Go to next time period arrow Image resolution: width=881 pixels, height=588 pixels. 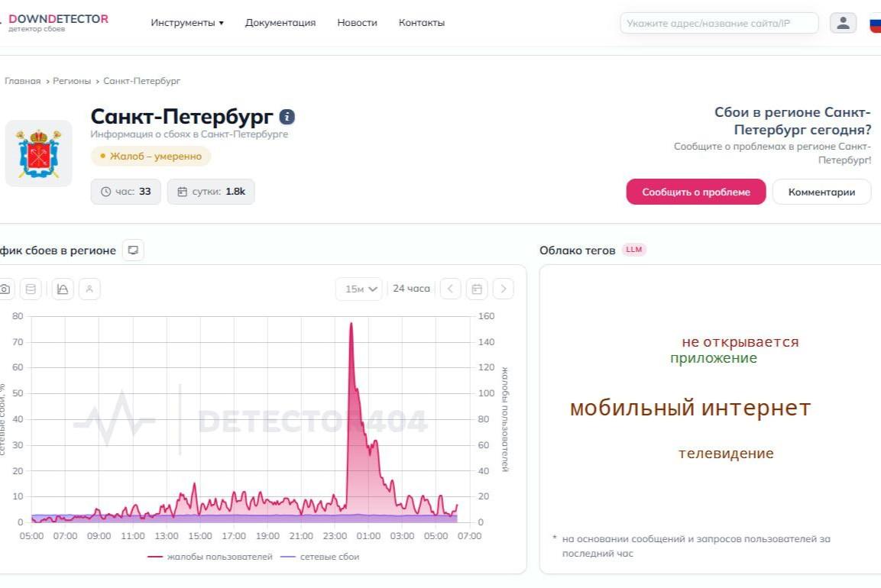point(504,289)
